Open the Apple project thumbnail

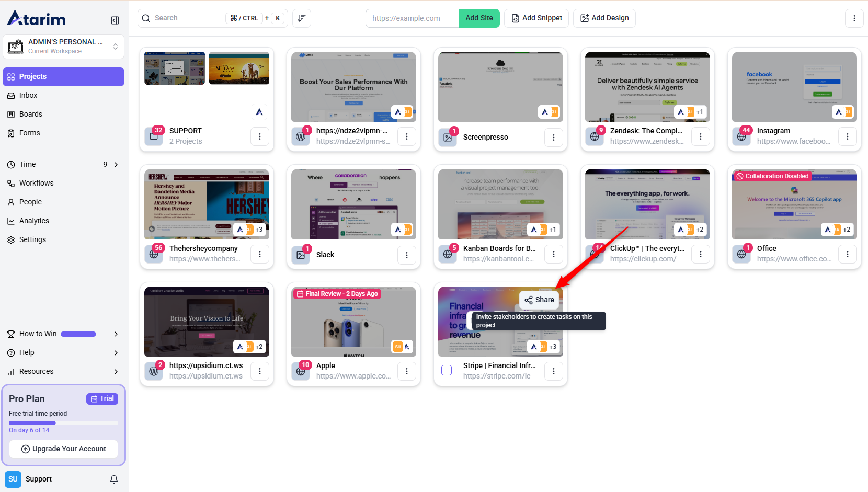[353, 321]
